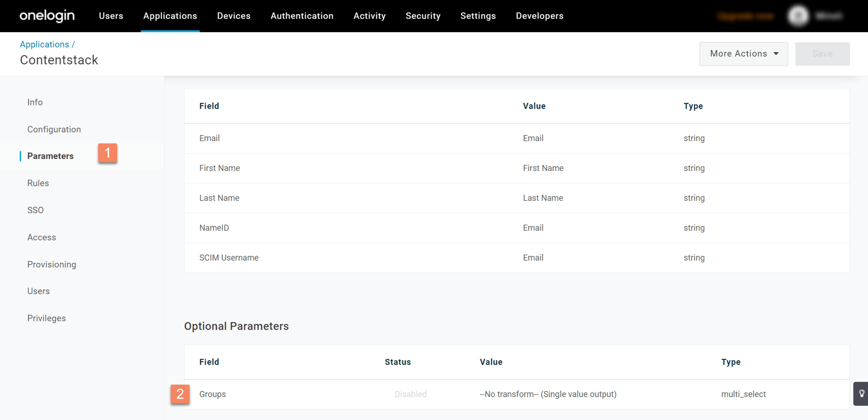Click the multi_select type cell
This screenshot has width=868, height=420.
point(743,394)
